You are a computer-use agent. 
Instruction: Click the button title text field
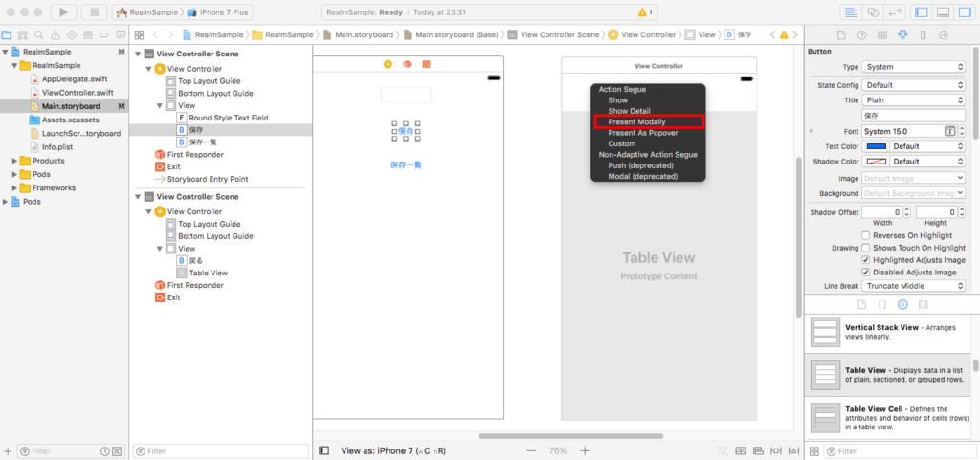913,116
